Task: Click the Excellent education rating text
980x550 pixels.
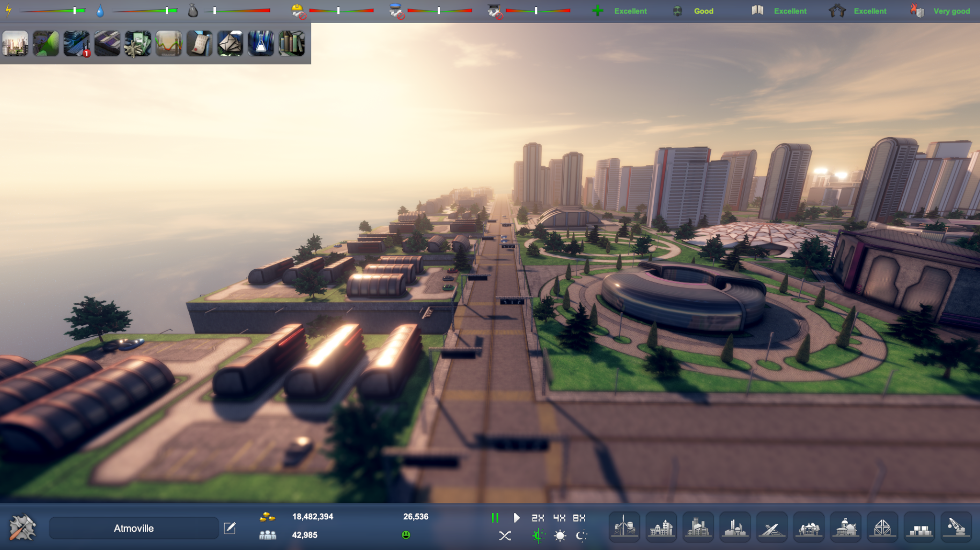Action: [x=790, y=11]
